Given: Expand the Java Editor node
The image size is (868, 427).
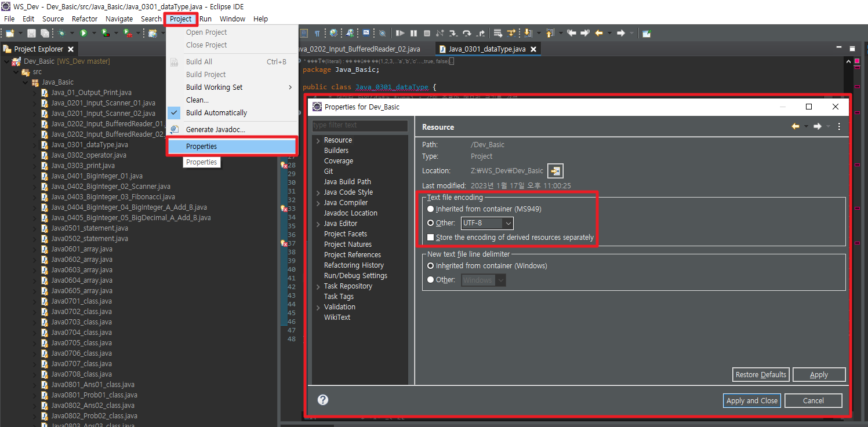Looking at the screenshot, I should click(x=318, y=224).
